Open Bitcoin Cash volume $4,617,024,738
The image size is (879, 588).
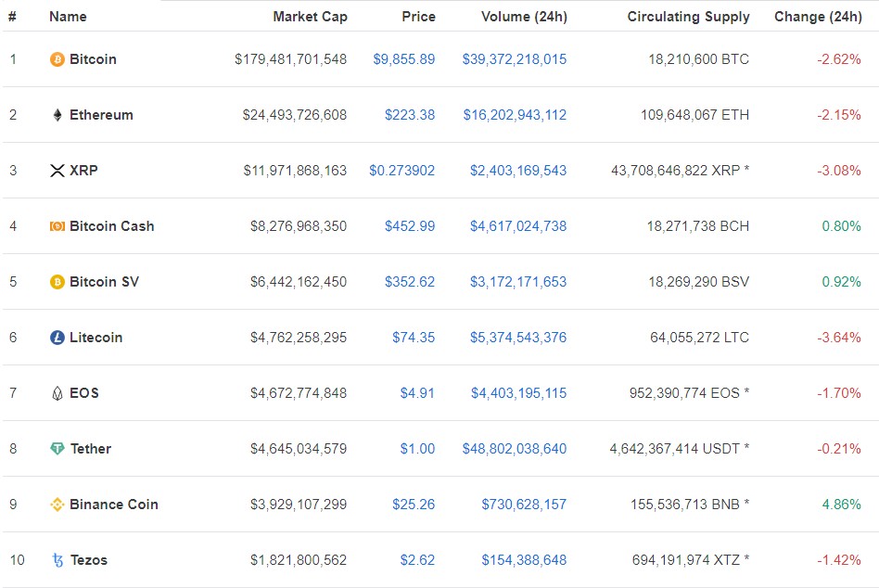[518, 226]
